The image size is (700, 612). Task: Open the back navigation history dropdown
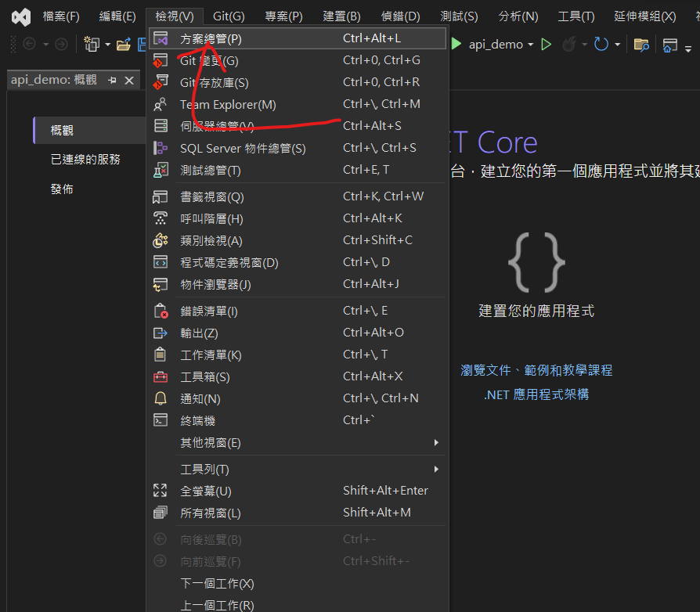click(x=45, y=45)
